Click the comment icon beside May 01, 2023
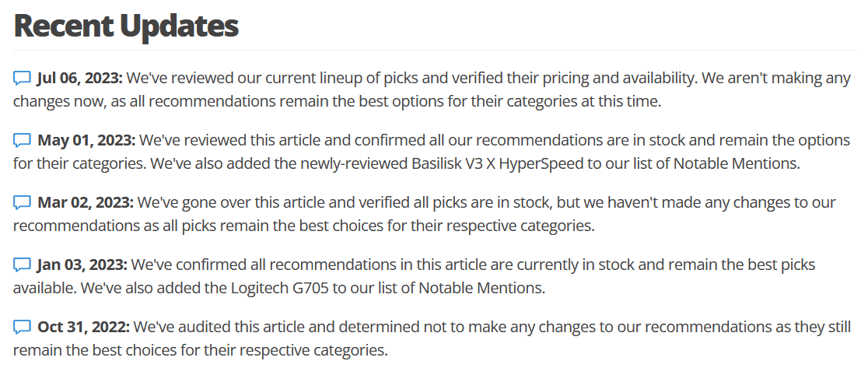The width and height of the screenshot is (868, 382). tap(22, 141)
